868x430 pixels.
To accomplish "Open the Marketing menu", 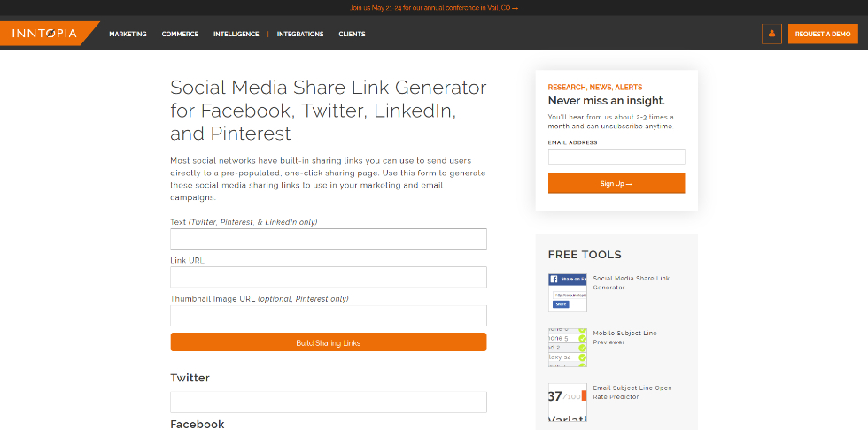I will pyautogui.click(x=128, y=34).
